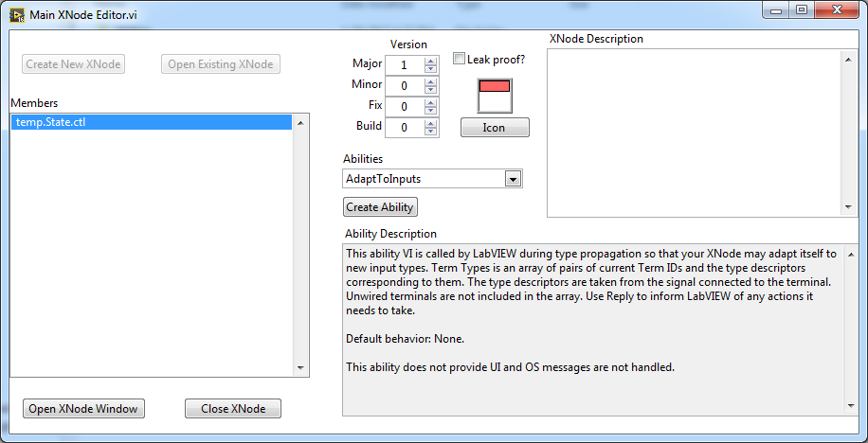Screen dimensions: 868x443
Task: Click the Fix version number field
Action: click(x=405, y=107)
